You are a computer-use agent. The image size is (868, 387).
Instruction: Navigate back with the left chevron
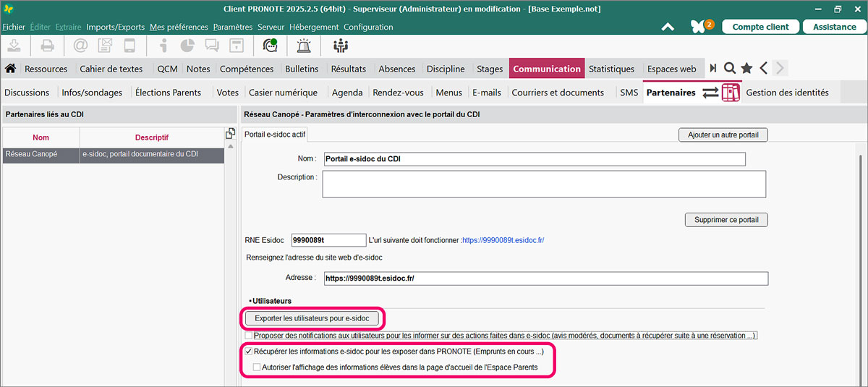pyautogui.click(x=763, y=69)
